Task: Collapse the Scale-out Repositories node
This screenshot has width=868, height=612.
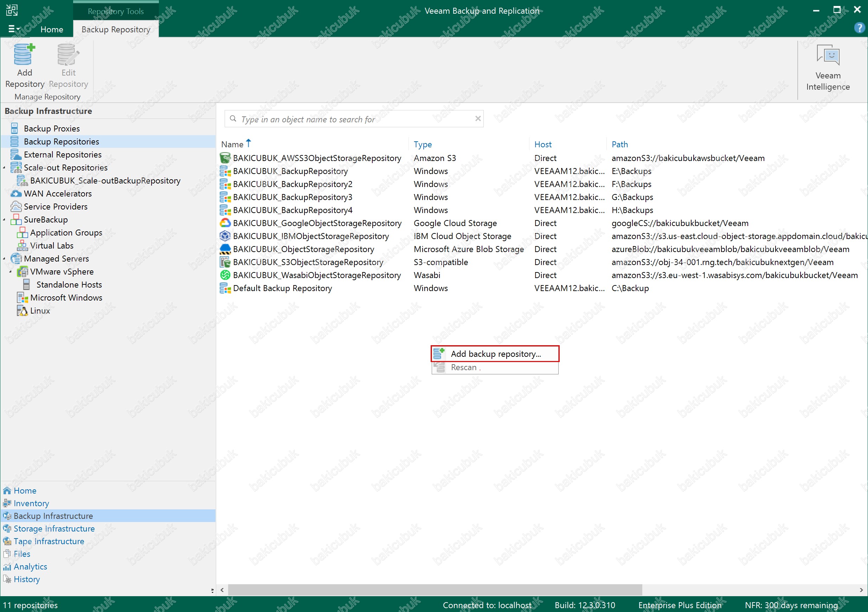Action: point(4,167)
